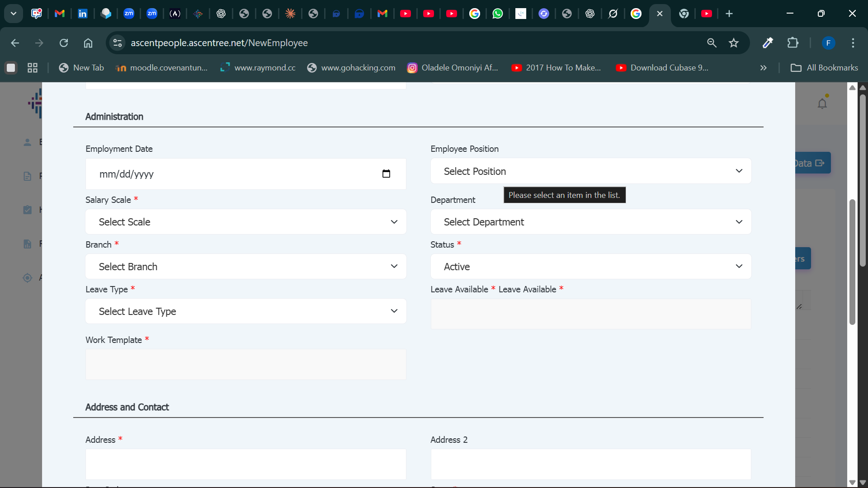Open the browser extensions puzzle icon

coord(793,43)
